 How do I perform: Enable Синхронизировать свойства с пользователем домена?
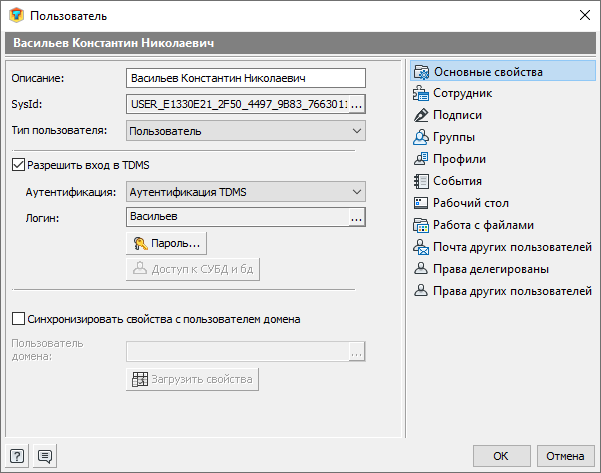(18, 319)
